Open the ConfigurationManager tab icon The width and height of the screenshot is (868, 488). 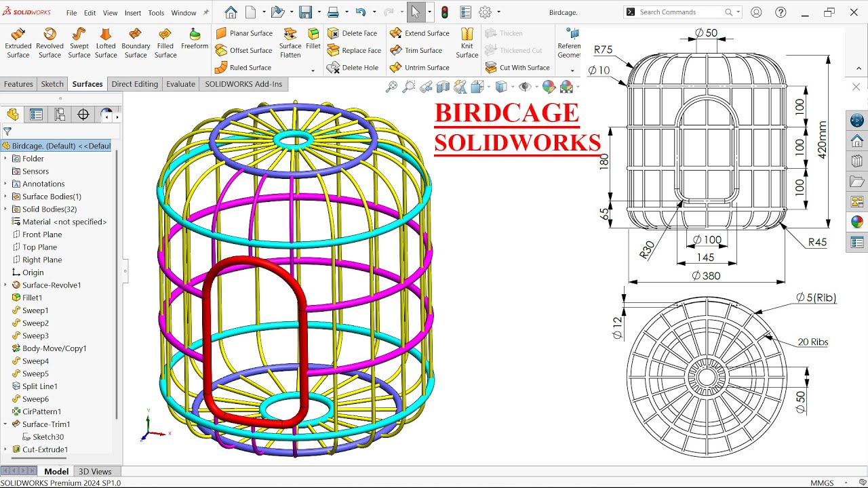click(x=60, y=115)
